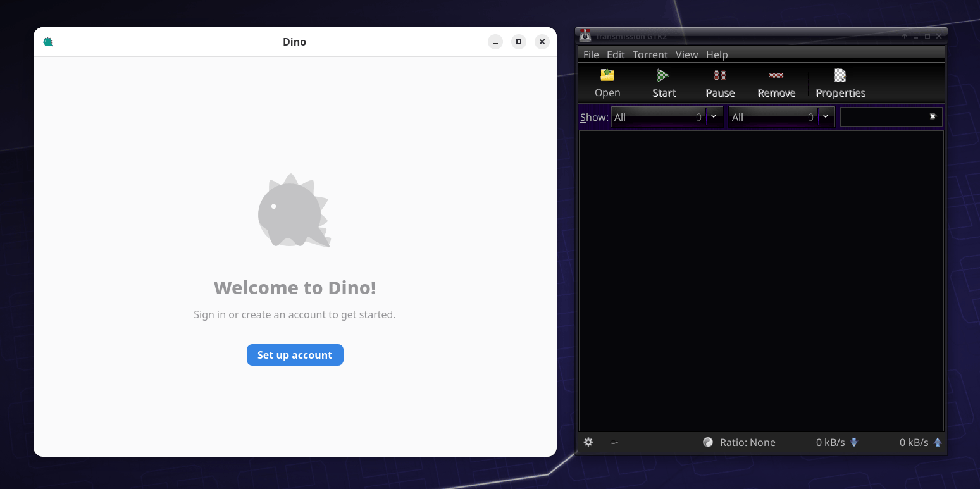This screenshot has height=489, width=980.
Task: Clear the torrent search filter field
Action: click(x=933, y=116)
